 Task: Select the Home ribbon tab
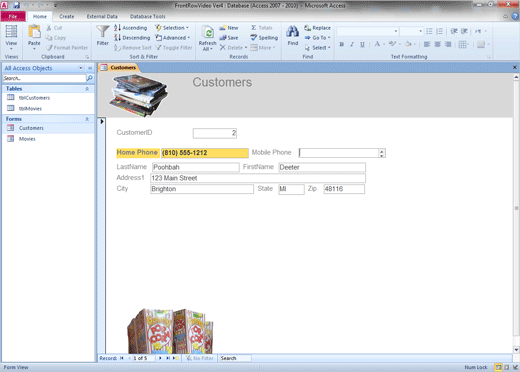(x=40, y=16)
